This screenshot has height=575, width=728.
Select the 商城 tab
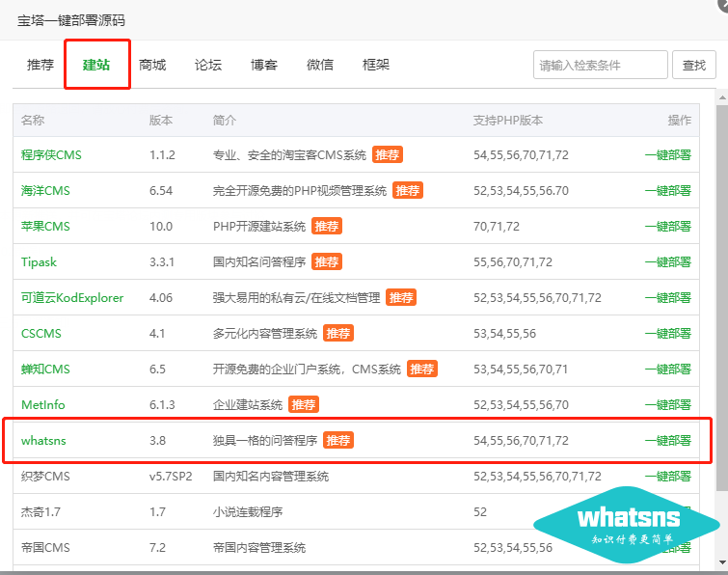click(x=152, y=65)
